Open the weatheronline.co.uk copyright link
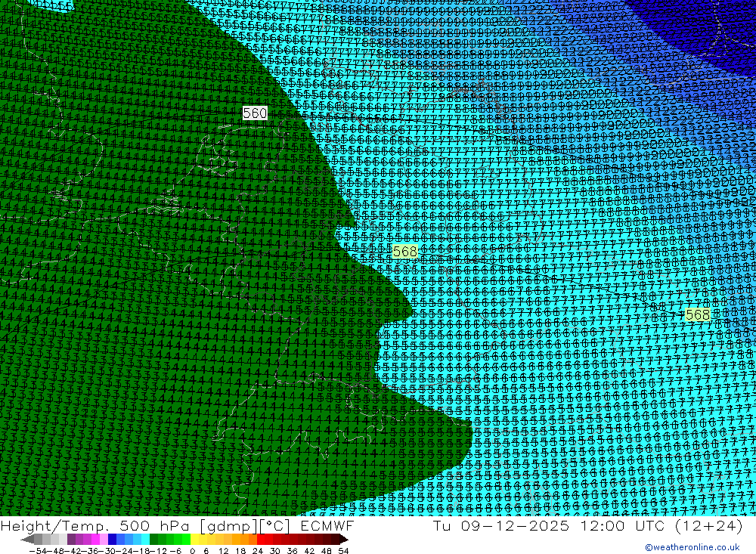The image size is (756, 554). (692, 547)
